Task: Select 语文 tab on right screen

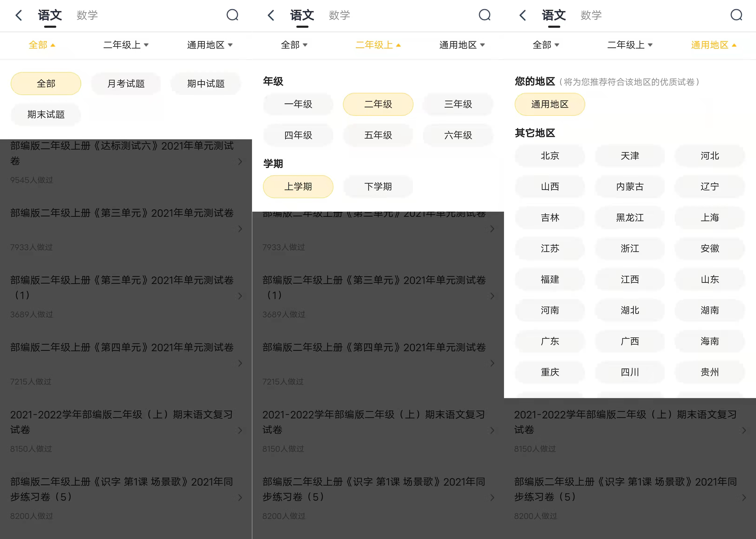Action: tap(554, 15)
